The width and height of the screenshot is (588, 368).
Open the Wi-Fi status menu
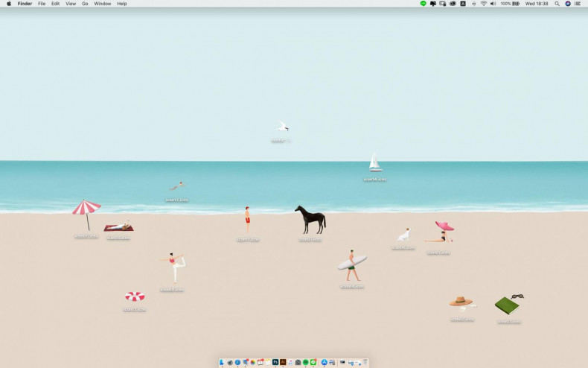pyautogui.click(x=483, y=4)
